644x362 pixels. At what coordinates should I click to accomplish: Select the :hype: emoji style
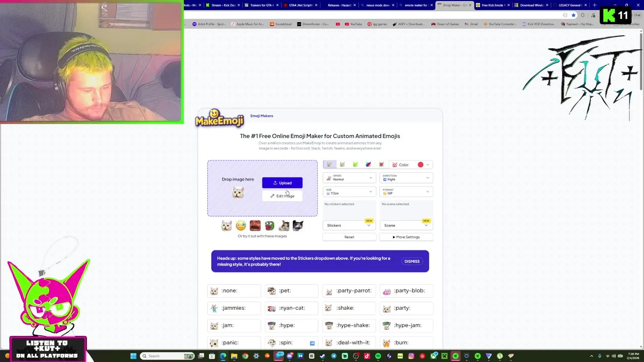point(291,325)
